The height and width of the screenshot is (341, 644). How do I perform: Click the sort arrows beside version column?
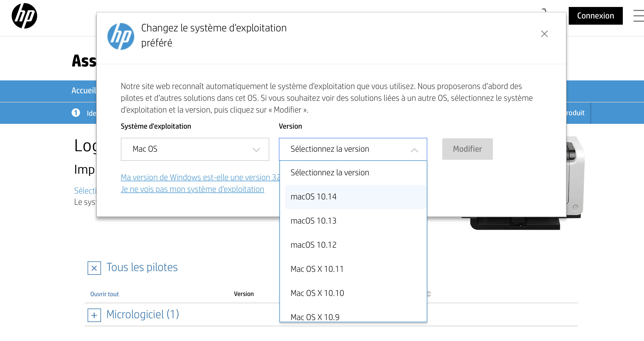tap(429, 294)
